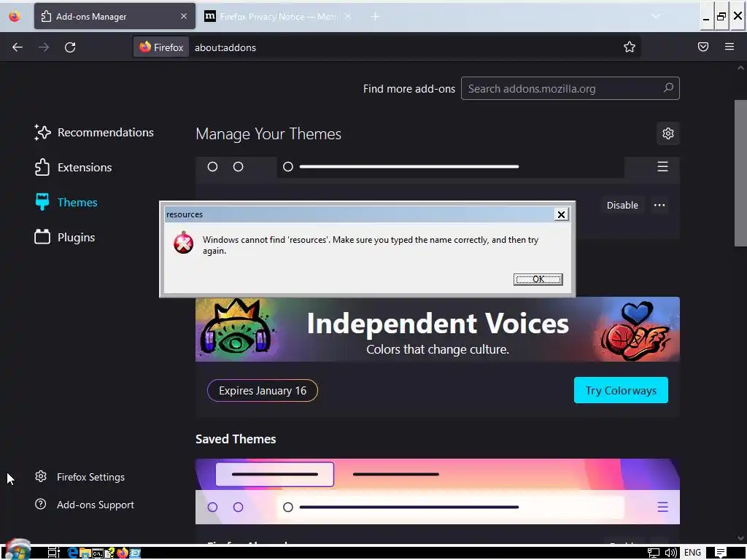
Task: Open Add-ons Support link
Action: 85,505
